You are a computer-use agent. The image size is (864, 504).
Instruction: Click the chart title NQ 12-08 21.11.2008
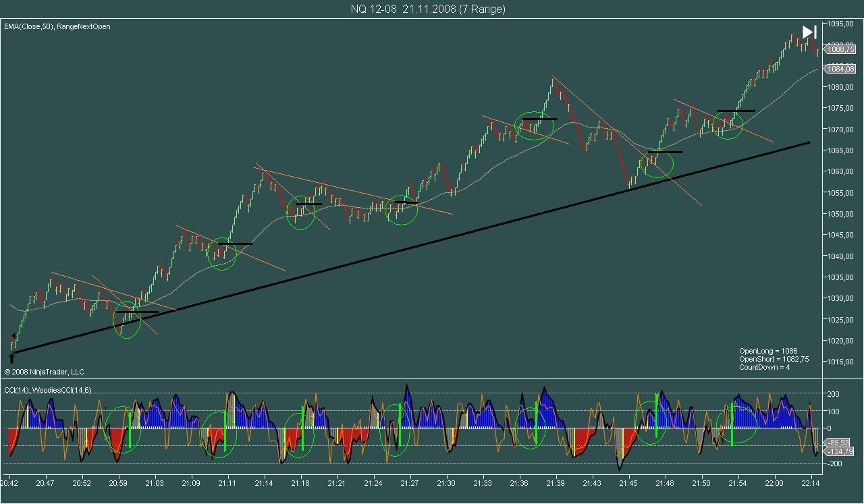click(x=428, y=9)
